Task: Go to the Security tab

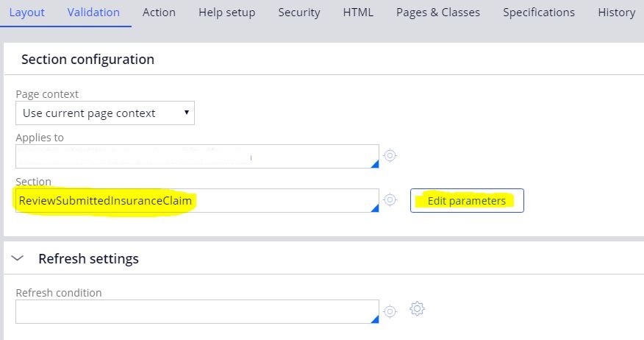Action: [299, 13]
